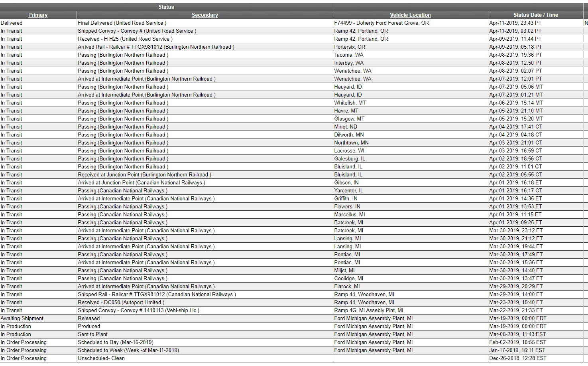
Task: Click the date 'Feb-02-2019, 10:55 EST'
Action: (518, 342)
